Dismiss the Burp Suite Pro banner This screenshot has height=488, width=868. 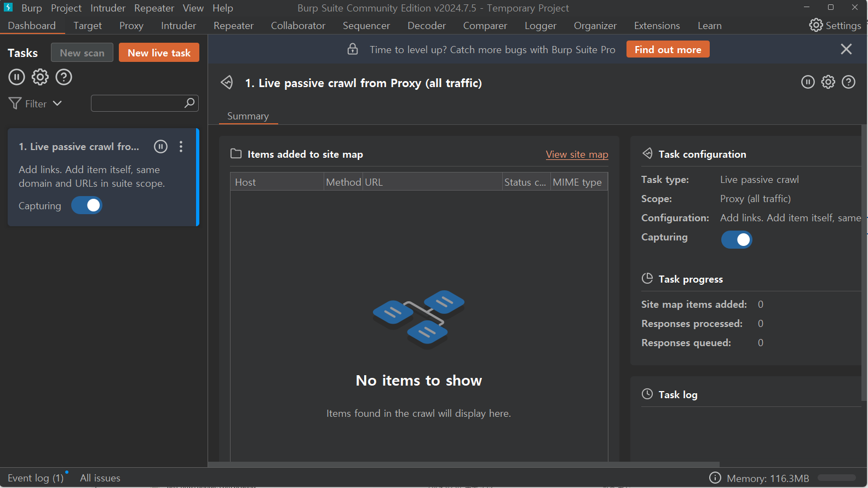[x=846, y=49]
